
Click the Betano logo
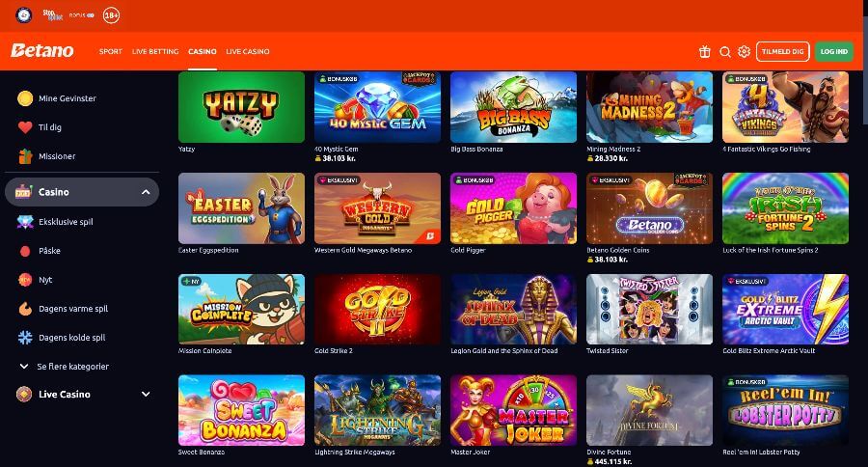[x=42, y=50]
